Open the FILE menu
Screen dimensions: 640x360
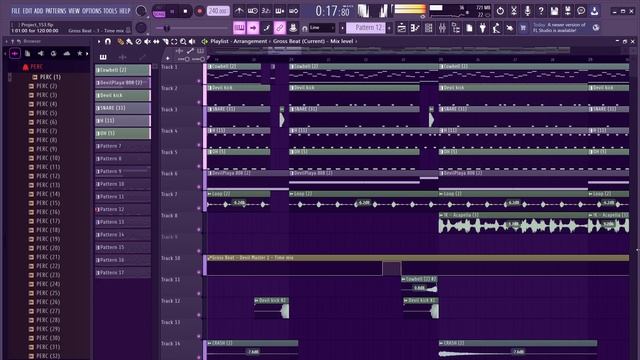click(x=16, y=11)
